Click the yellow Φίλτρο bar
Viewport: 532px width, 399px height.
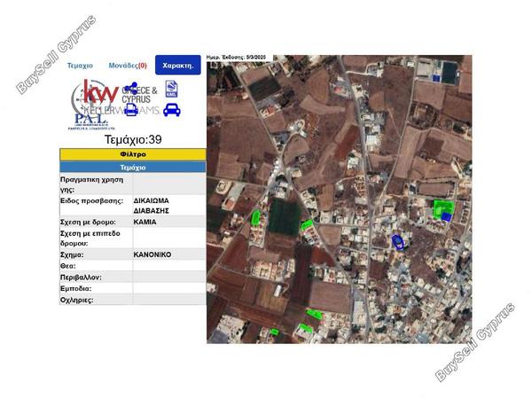point(133,154)
